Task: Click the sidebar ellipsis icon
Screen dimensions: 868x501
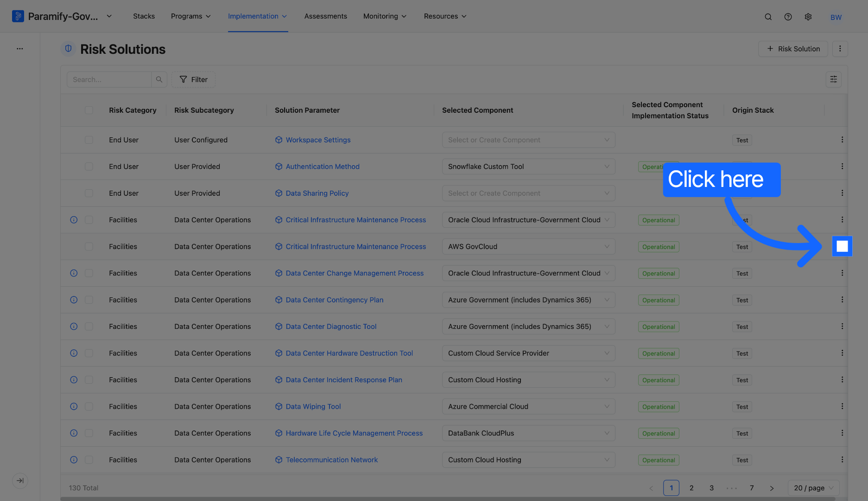Action: coord(20,48)
